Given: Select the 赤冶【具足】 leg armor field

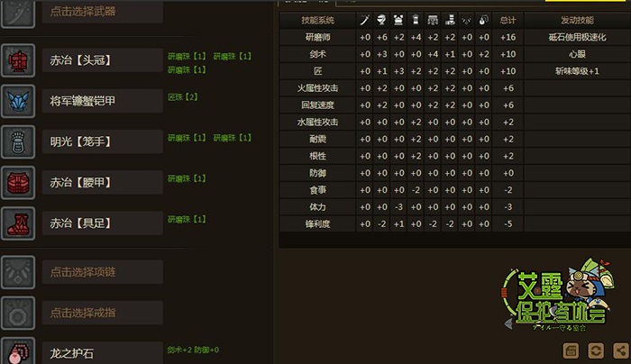Looking at the screenshot, I should coord(103,223).
